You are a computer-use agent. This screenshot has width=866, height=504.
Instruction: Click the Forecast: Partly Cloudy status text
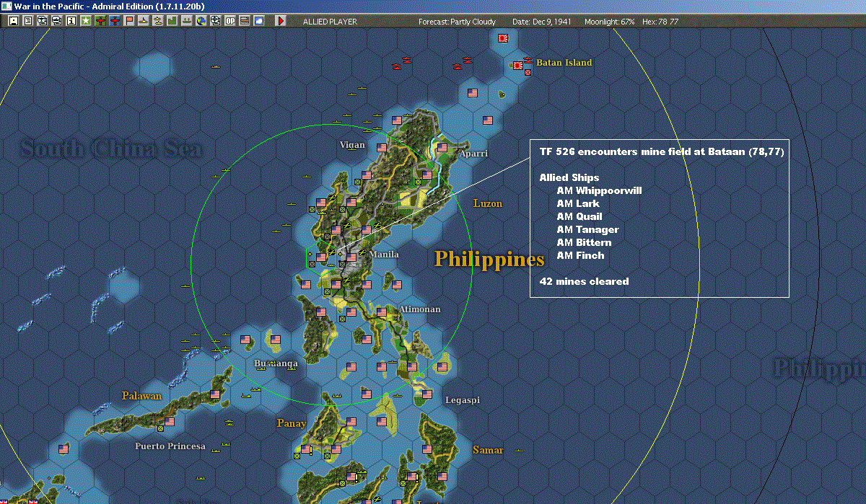(457, 22)
